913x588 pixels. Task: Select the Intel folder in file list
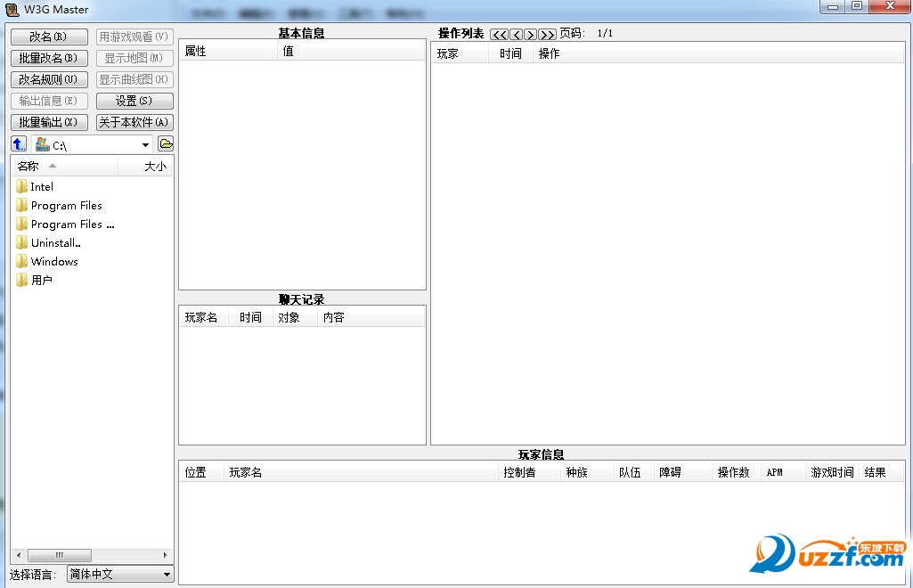[x=42, y=187]
